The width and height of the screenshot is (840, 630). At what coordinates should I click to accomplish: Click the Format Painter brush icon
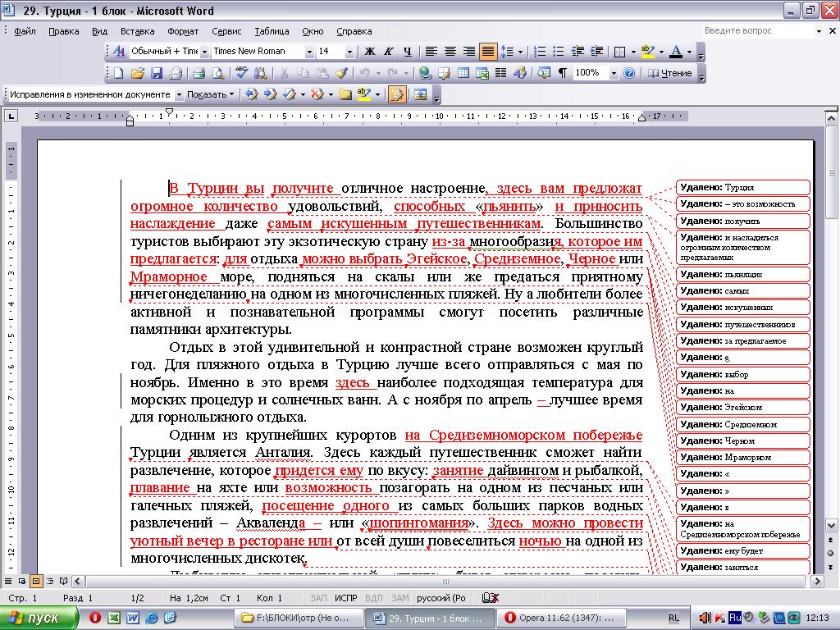click(x=341, y=73)
